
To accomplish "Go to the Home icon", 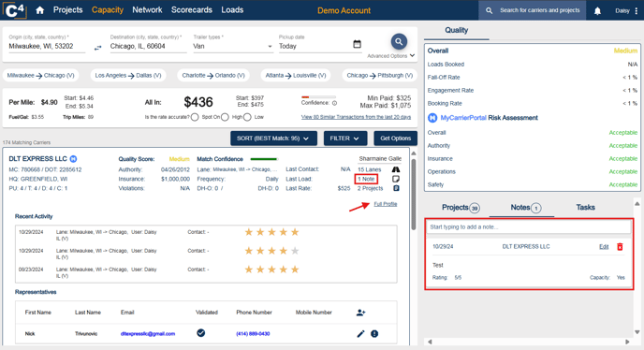I will [x=40, y=10].
